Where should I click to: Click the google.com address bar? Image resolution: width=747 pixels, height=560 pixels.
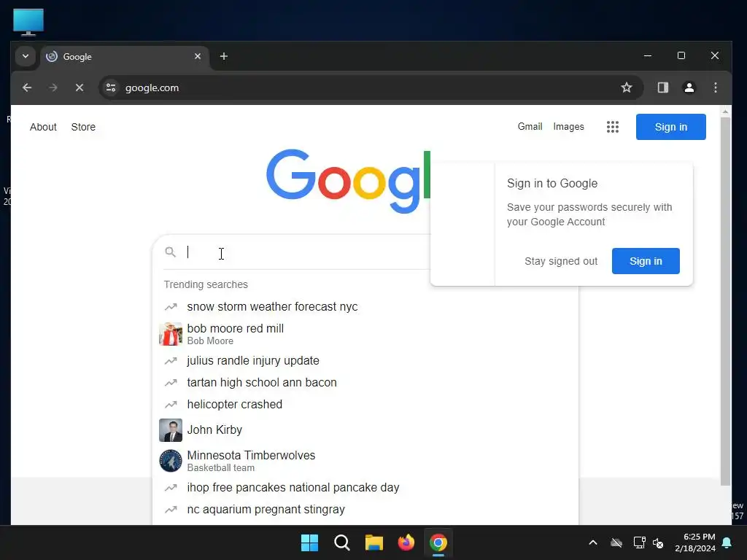371,87
